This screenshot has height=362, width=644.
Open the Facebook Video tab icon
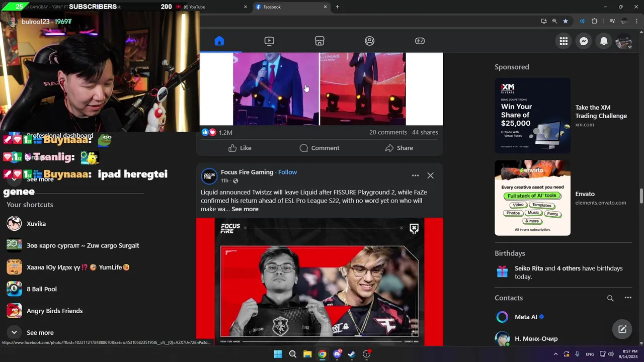[x=269, y=41]
